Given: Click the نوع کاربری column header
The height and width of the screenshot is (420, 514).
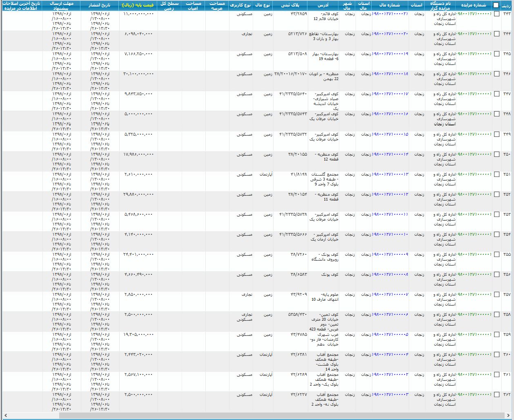Looking at the screenshot, I should tap(241, 5).
